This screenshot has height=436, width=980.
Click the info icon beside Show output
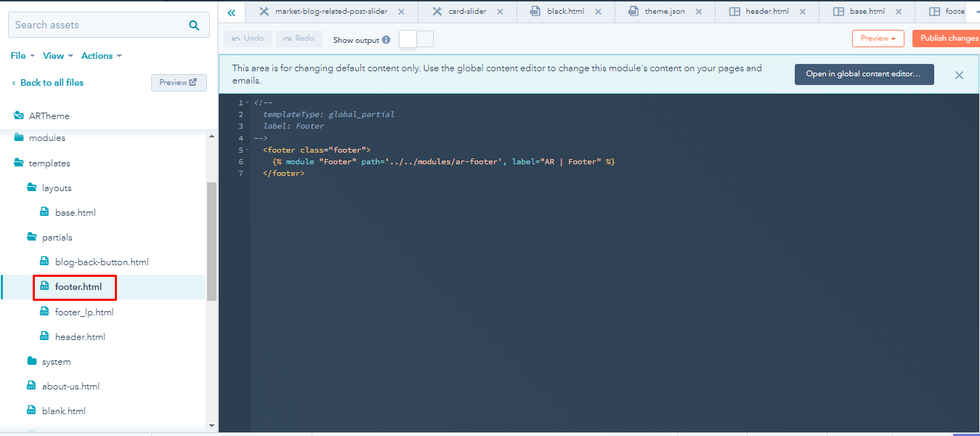pyautogui.click(x=386, y=40)
